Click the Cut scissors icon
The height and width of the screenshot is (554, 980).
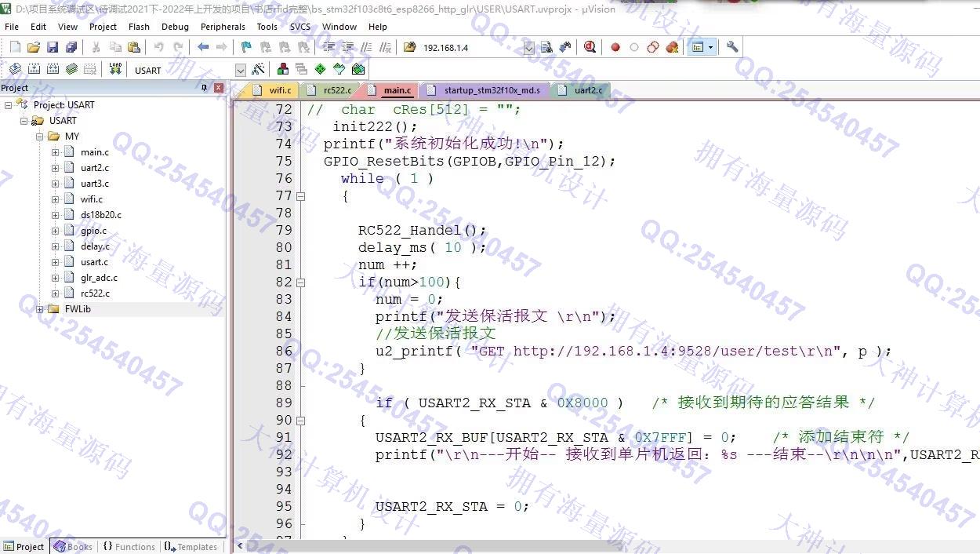96,47
